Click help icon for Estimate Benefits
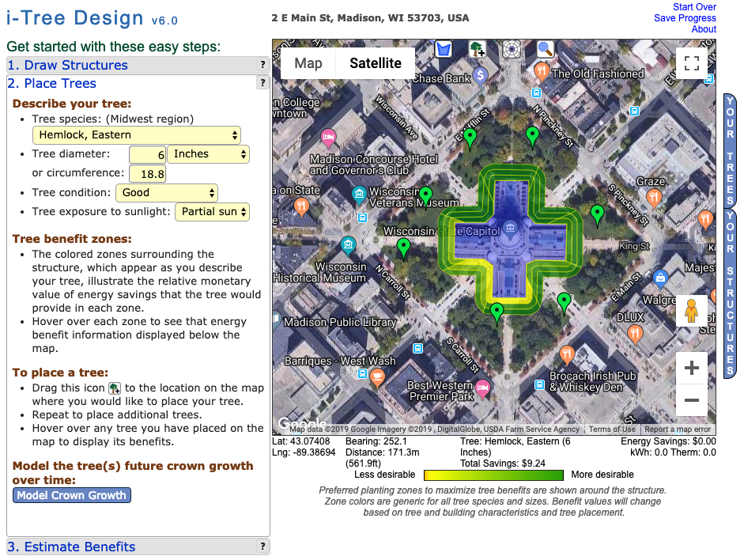The width and height of the screenshot is (744, 560). pos(262,546)
